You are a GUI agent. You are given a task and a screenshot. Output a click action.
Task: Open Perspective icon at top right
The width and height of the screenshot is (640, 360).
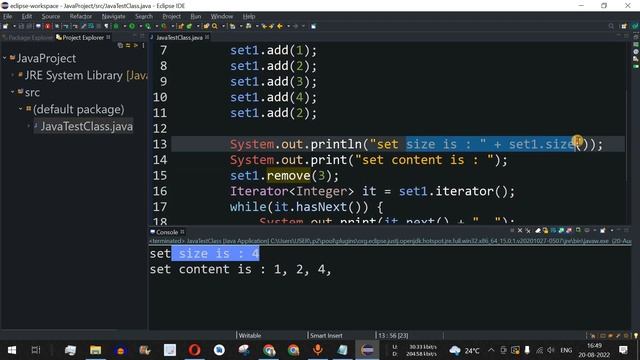(624, 26)
